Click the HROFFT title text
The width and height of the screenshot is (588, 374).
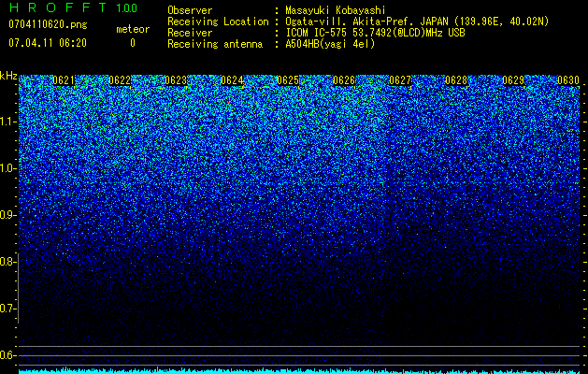point(58,7)
